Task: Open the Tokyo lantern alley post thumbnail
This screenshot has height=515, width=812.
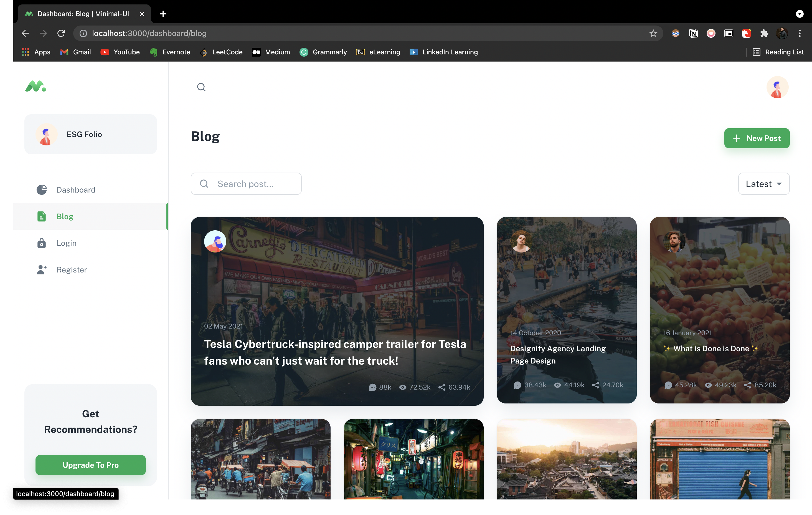Action: (x=413, y=459)
